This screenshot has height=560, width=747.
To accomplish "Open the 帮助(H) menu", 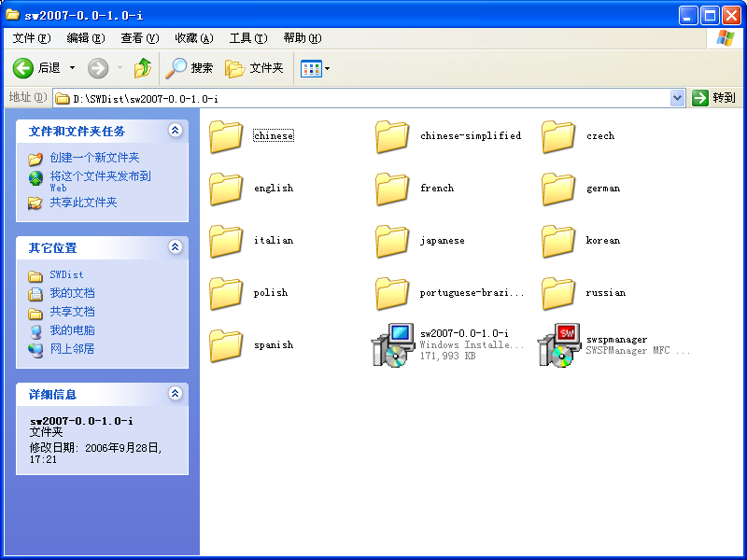I will (303, 38).
